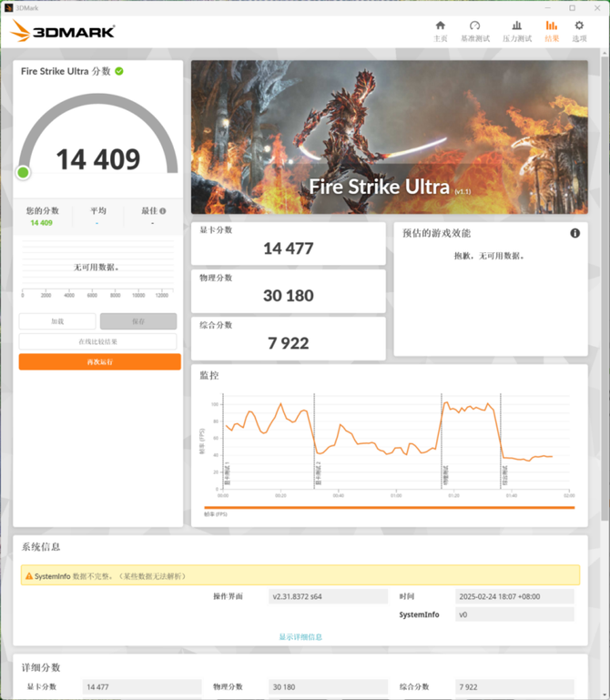
Task: Minimize the 3DMark window
Action: coord(547,8)
